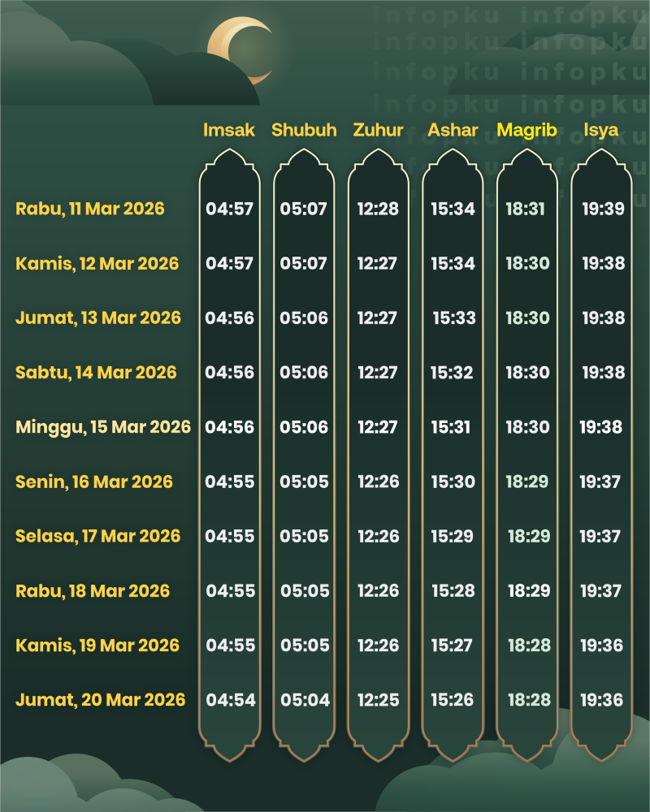This screenshot has width=650, height=812.
Task: Select the date Rabu, 18 Mar 2026
Action: click(x=93, y=591)
